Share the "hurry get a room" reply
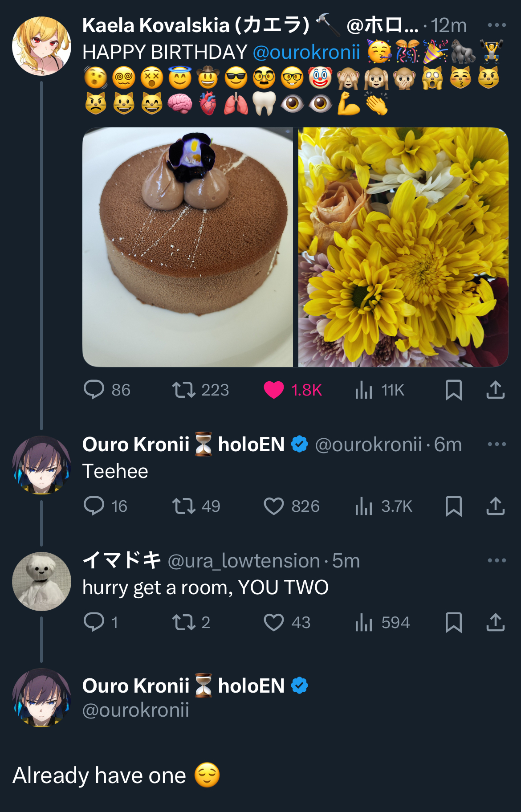This screenshot has height=812, width=521. 495,622
